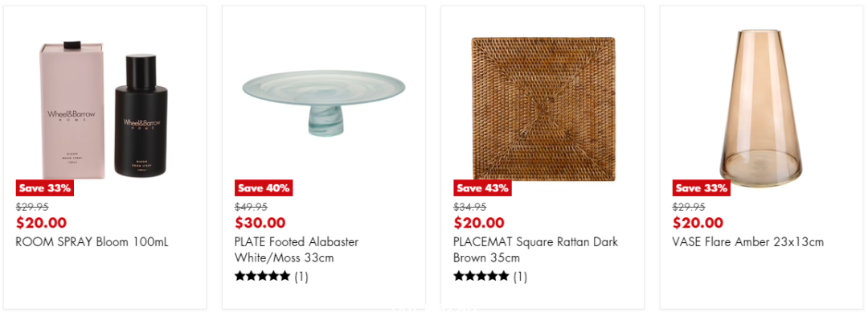The image size is (868, 317).
Task: Open the Room Spray Bloom product image
Action: click(x=104, y=109)
